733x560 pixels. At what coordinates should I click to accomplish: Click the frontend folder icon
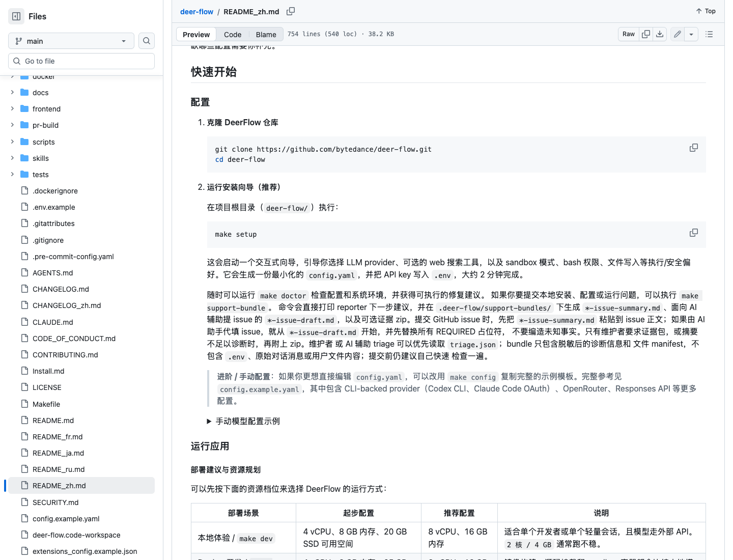[x=24, y=109]
